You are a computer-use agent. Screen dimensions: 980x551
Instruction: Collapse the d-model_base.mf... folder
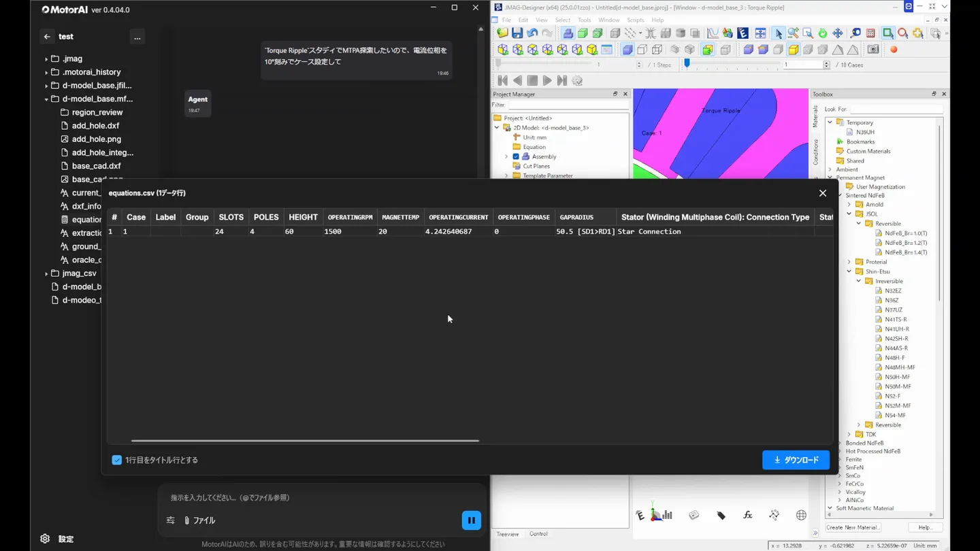pyautogui.click(x=46, y=99)
